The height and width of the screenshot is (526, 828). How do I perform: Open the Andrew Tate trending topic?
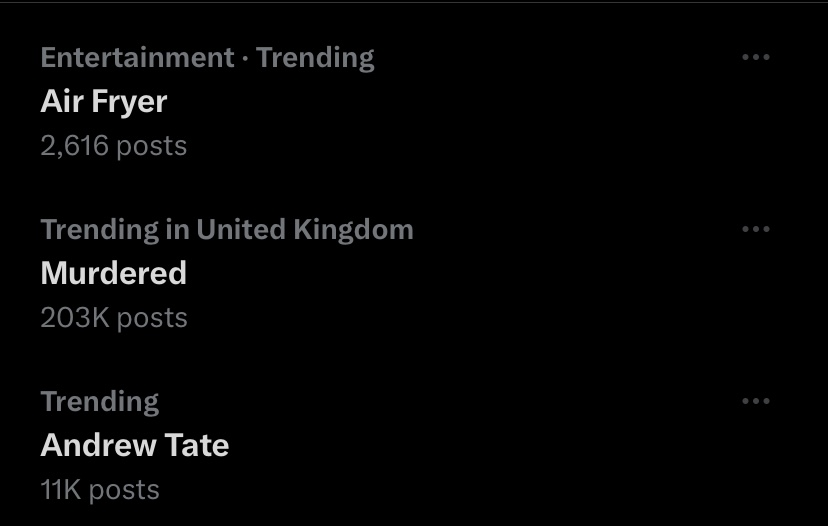(x=135, y=445)
